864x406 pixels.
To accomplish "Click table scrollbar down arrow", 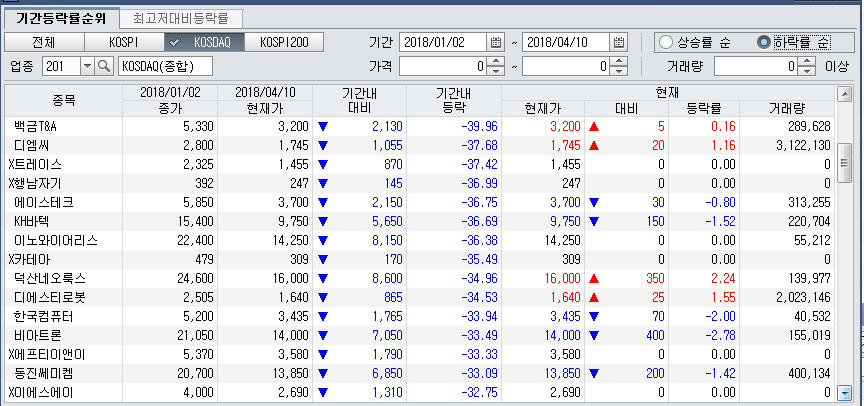I will point(844,393).
